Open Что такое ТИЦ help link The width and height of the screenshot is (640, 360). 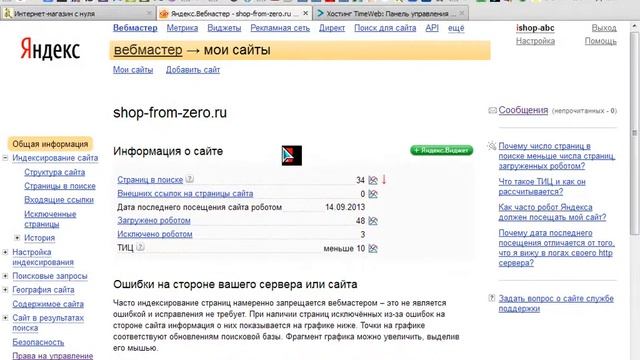coord(542,187)
